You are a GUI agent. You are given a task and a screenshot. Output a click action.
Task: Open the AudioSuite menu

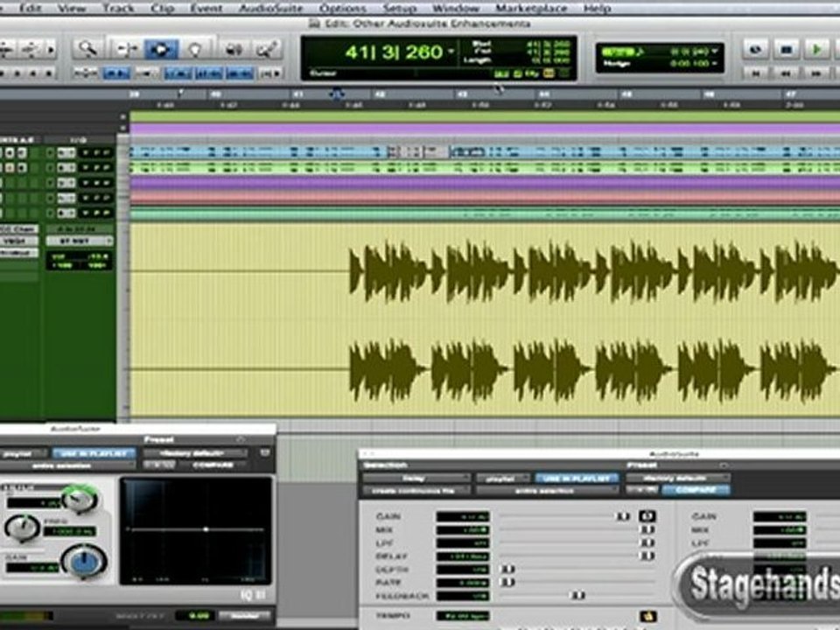click(x=271, y=8)
